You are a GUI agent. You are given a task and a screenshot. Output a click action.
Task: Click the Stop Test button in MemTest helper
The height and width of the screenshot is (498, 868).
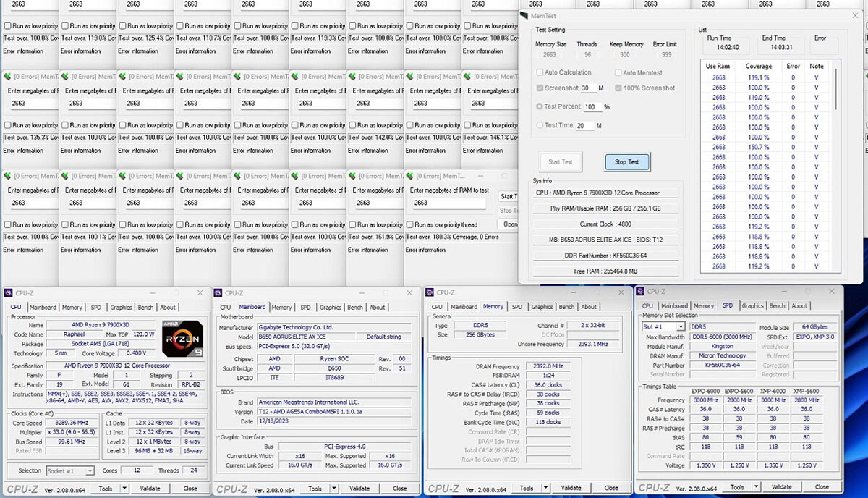627,162
